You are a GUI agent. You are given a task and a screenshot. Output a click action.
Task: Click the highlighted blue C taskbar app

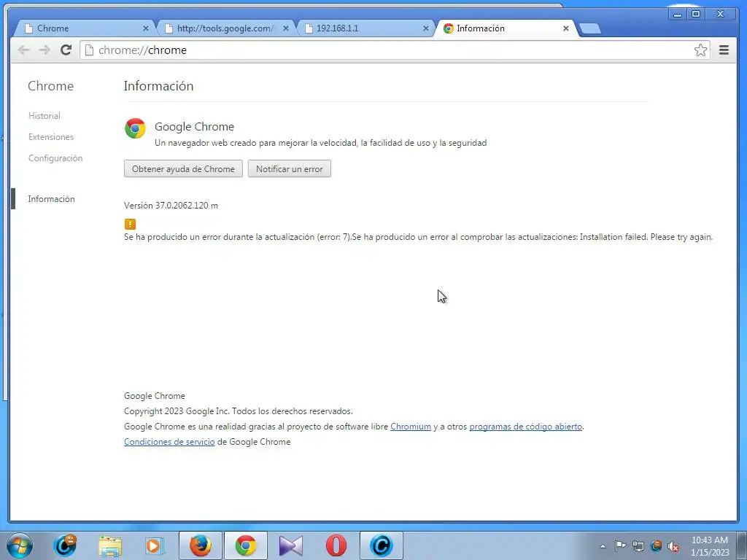pos(381,545)
